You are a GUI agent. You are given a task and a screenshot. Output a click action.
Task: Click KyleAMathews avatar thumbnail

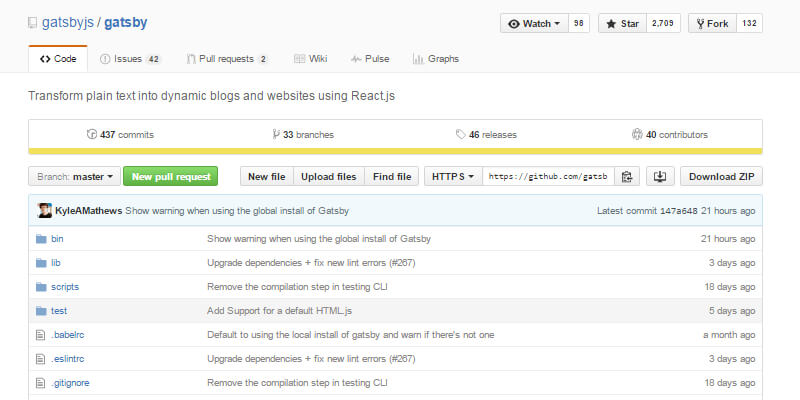(45, 210)
